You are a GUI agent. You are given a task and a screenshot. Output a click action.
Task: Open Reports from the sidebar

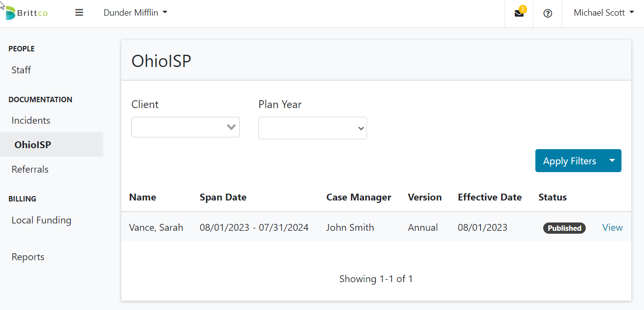(x=28, y=257)
